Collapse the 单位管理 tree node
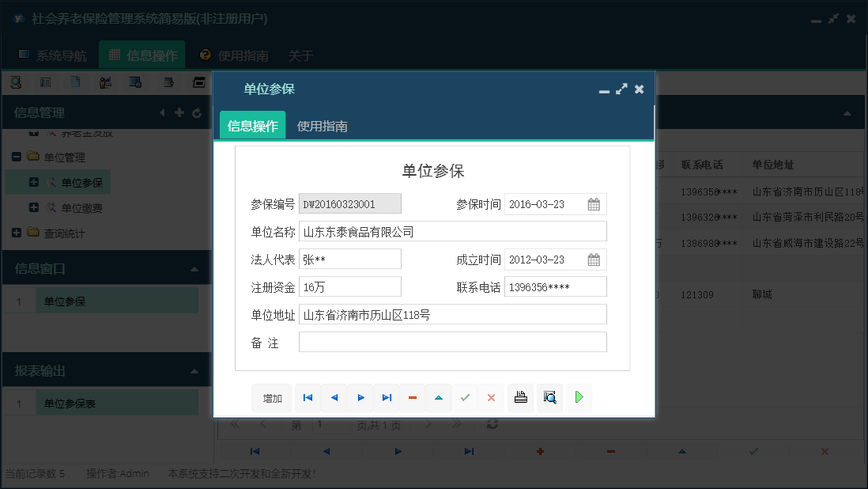This screenshot has width=868, height=489. (x=16, y=157)
